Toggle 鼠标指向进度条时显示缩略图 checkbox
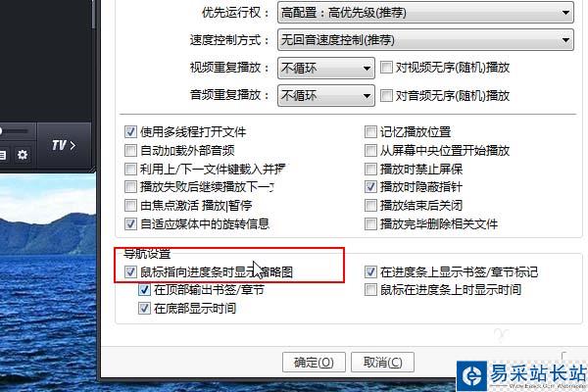Image resolution: width=588 pixels, height=392 pixels. [x=130, y=271]
